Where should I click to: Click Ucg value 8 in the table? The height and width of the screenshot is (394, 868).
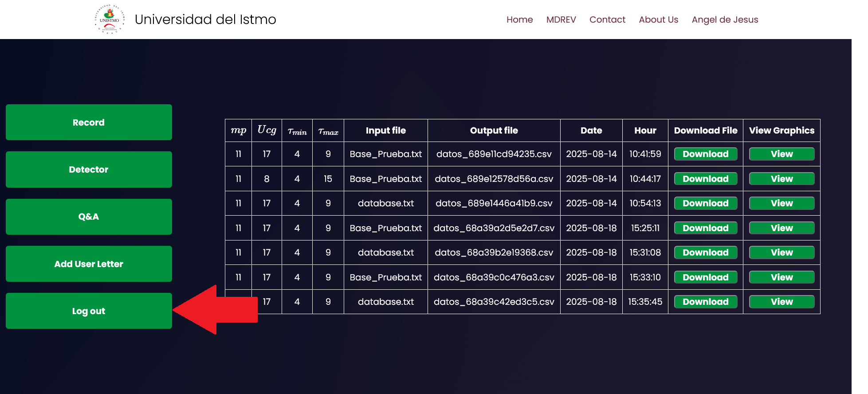(267, 179)
